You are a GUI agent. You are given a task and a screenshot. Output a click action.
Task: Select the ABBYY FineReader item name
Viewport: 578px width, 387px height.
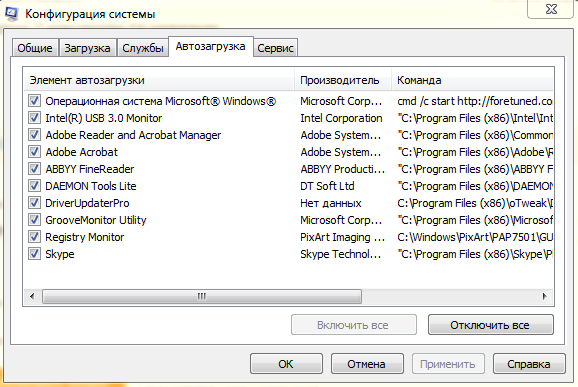[x=90, y=169]
